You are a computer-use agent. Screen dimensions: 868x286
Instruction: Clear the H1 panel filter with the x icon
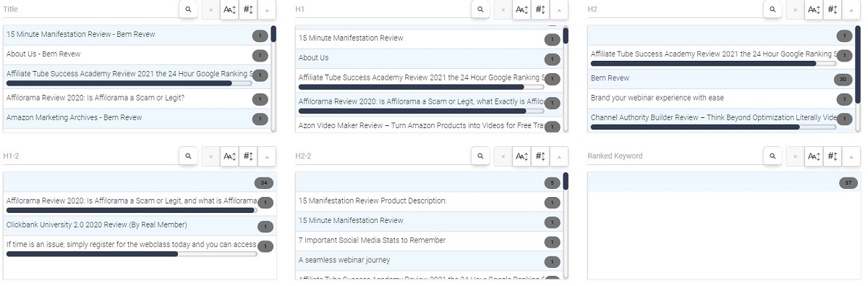[503, 9]
